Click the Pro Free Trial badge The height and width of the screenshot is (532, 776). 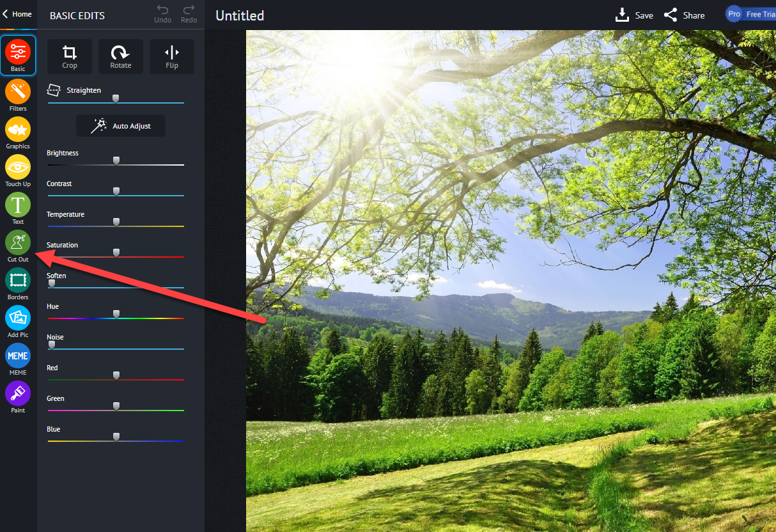click(x=750, y=14)
